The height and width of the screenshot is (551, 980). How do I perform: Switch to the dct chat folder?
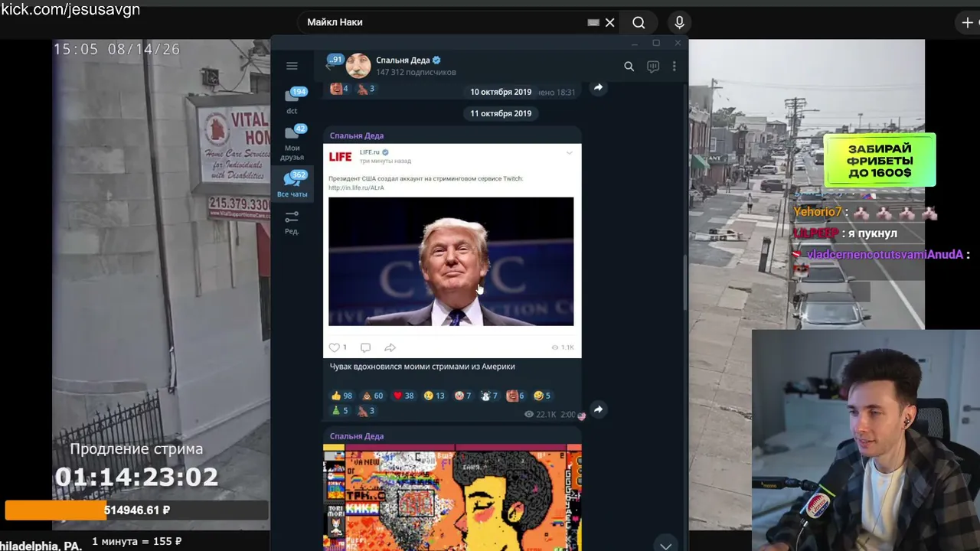292,100
